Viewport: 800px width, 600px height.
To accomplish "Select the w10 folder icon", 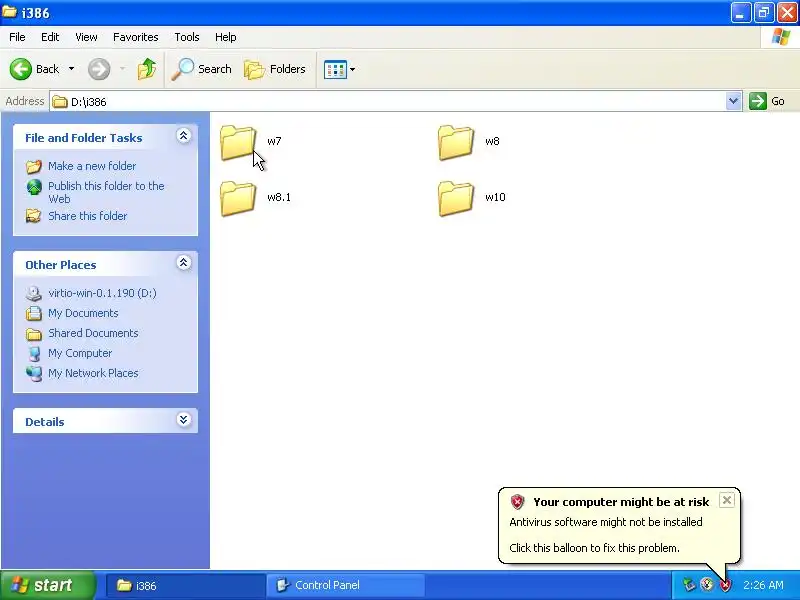I will click(456, 198).
